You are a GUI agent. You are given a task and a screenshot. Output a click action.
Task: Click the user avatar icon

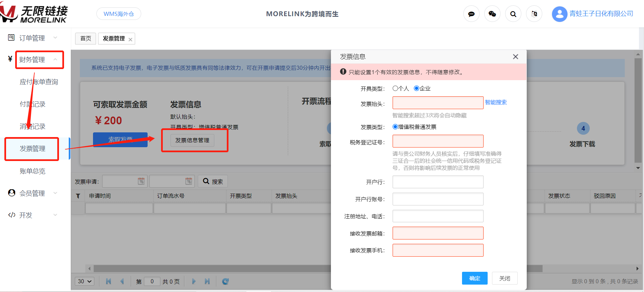559,14
